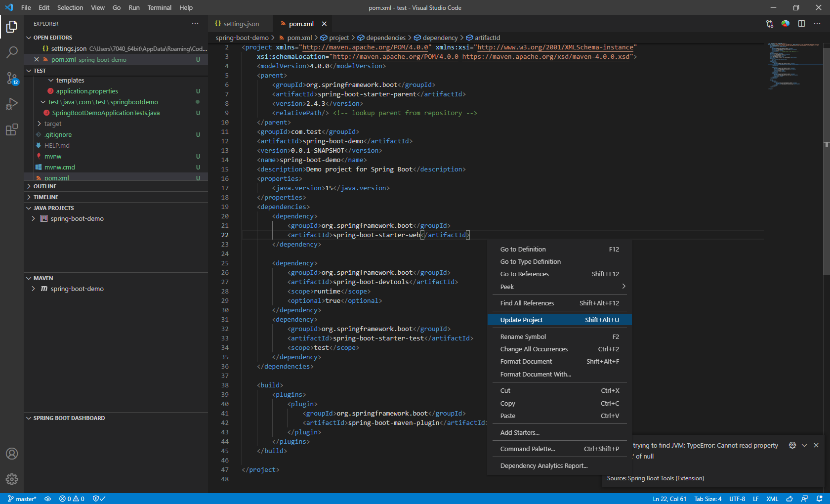Select Go to Definition in context menu
The image size is (830, 504).
tap(559, 249)
